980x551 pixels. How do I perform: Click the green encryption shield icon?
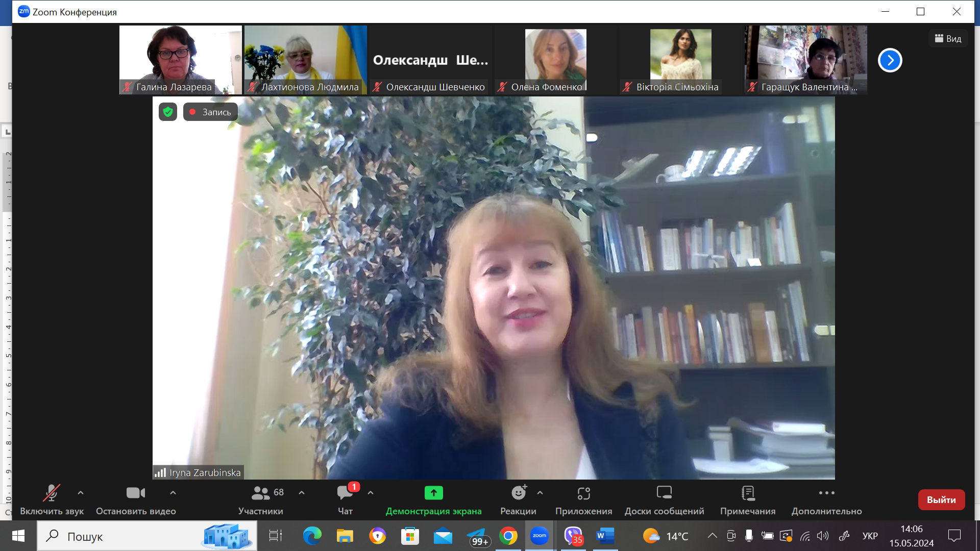coord(168,112)
